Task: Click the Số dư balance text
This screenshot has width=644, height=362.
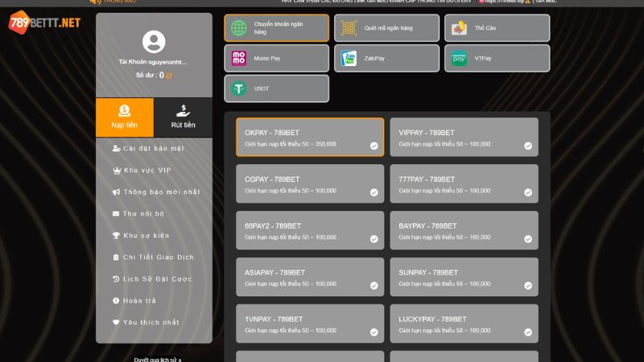Action: click(x=150, y=75)
